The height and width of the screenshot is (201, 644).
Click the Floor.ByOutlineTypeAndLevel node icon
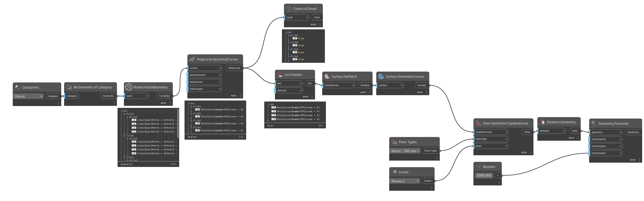coord(478,123)
